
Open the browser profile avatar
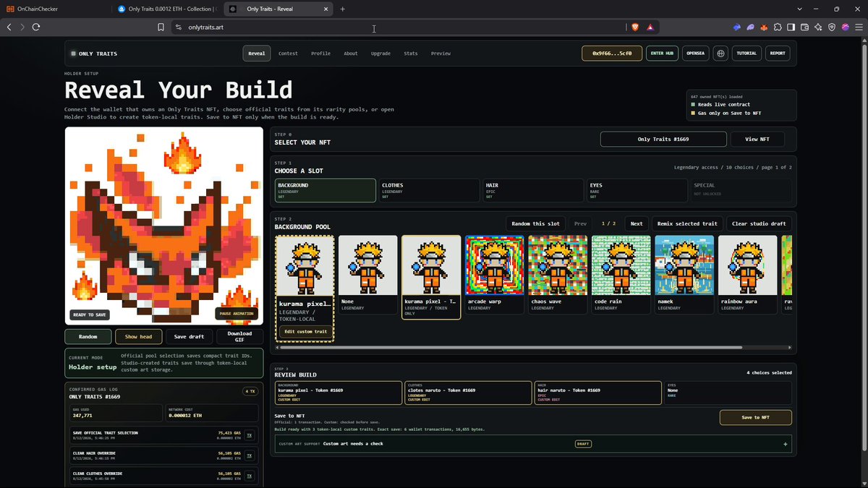[845, 27]
